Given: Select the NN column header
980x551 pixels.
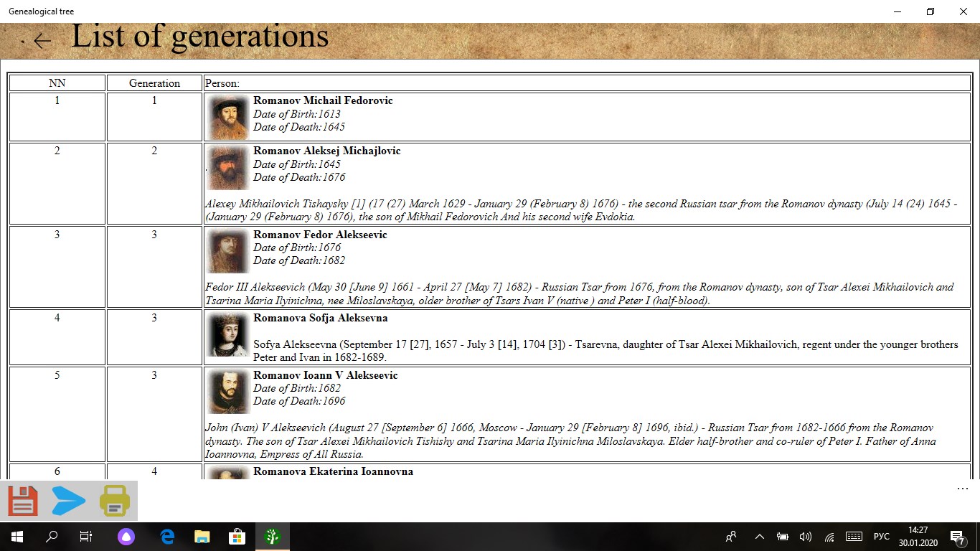Looking at the screenshot, I should pos(57,83).
